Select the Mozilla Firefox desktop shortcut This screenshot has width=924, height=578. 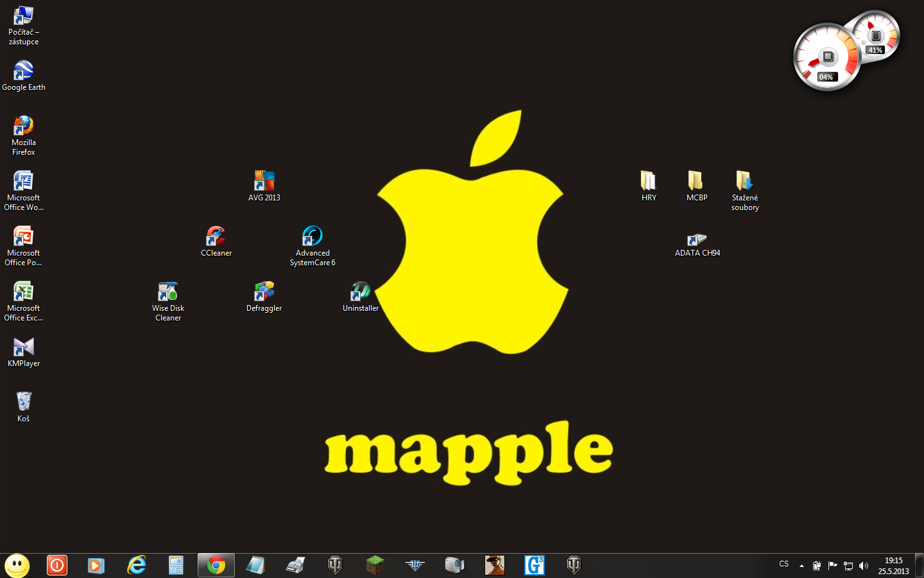pyautogui.click(x=23, y=136)
